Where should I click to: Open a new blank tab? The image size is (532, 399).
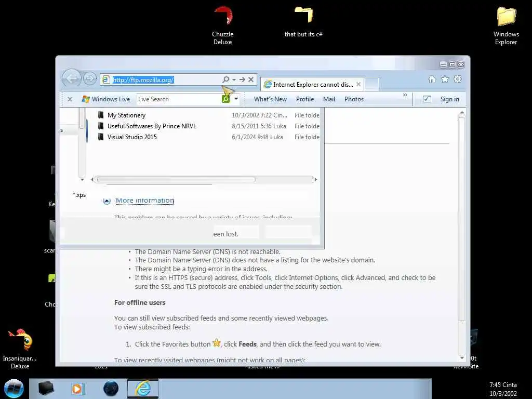[371, 84]
